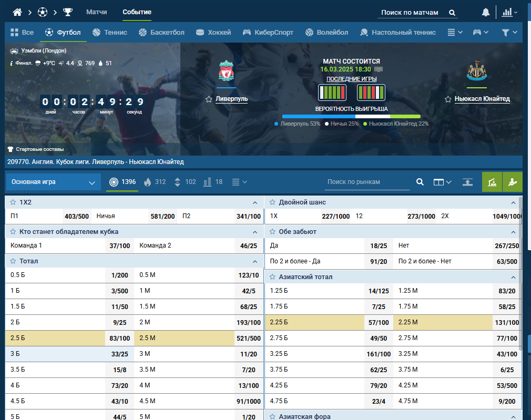Add Ливерпуль to favorites star
The height and width of the screenshot is (420, 531).
209,99
